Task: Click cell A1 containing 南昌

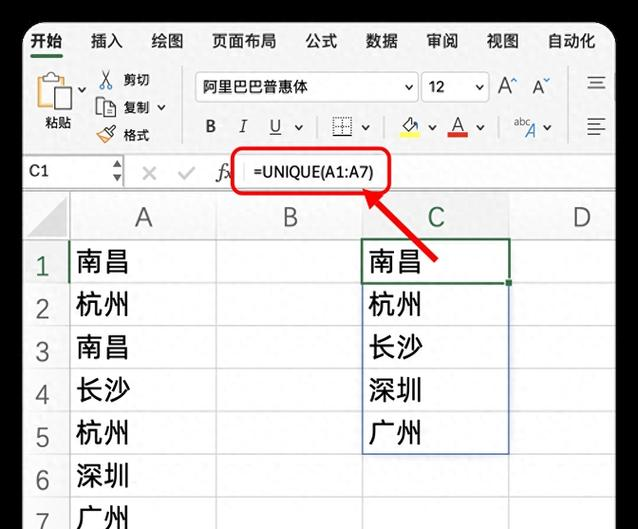Action: pyautogui.click(x=143, y=262)
